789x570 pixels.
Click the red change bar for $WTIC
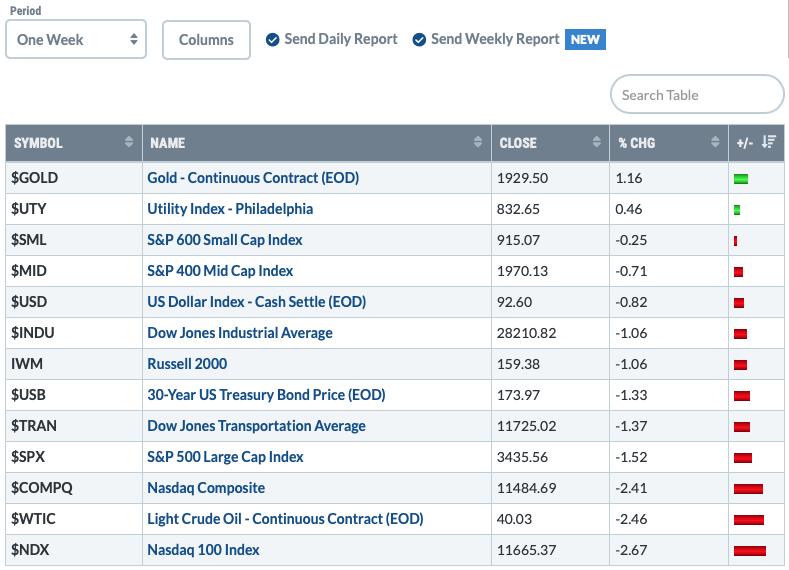pyautogui.click(x=749, y=520)
